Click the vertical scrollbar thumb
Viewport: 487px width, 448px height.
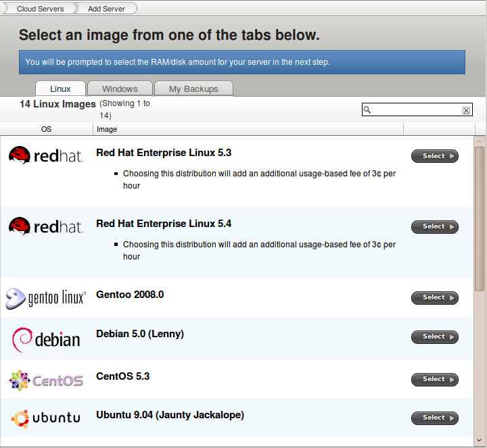(x=480, y=219)
